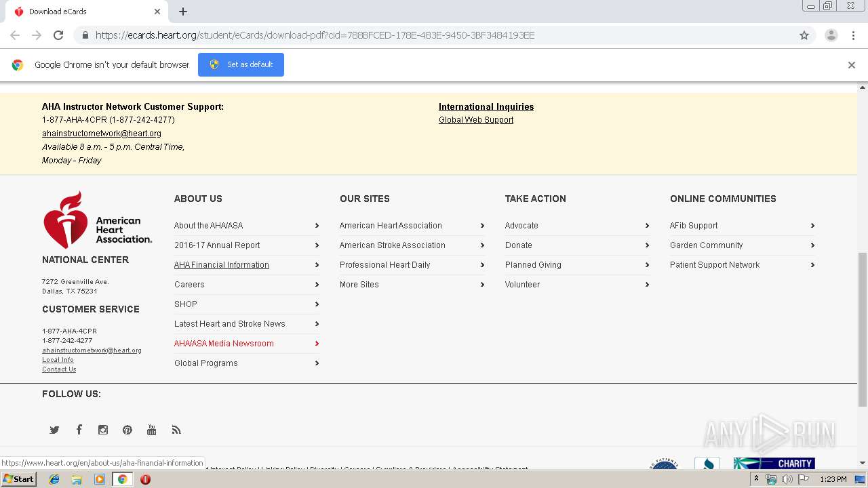Reload the page

coord(58,35)
